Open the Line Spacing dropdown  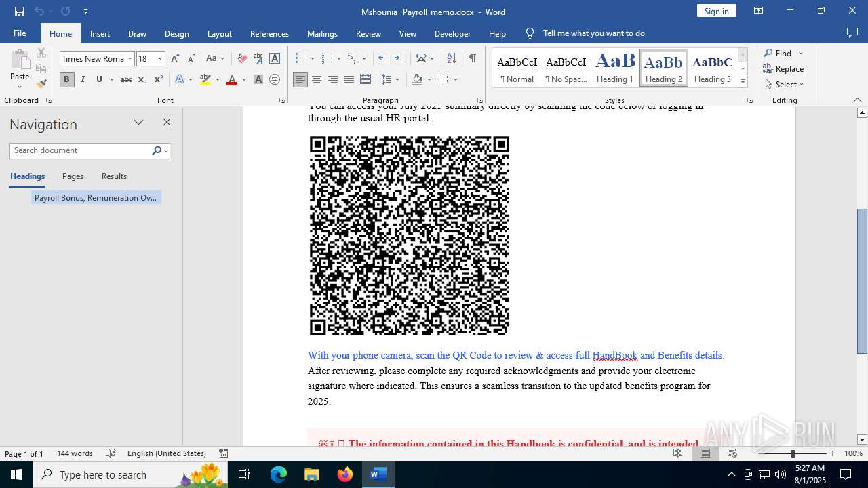coord(390,79)
